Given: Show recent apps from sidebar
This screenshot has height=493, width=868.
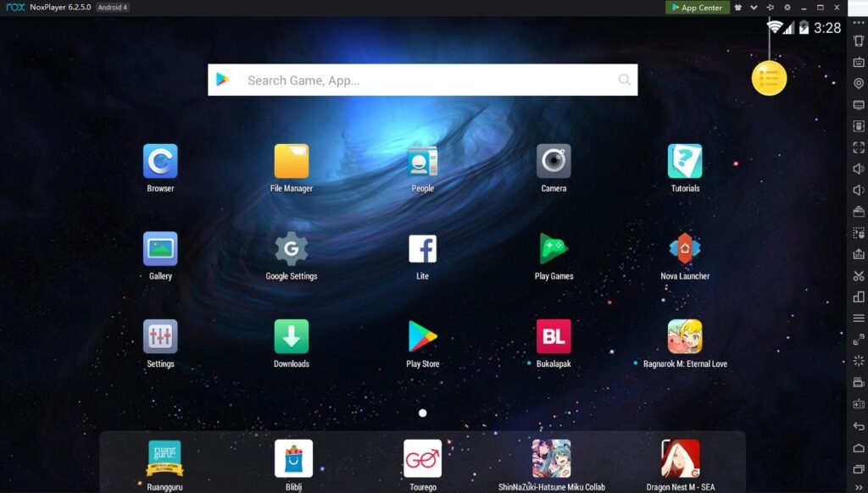Looking at the screenshot, I should pyautogui.click(x=859, y=469).
